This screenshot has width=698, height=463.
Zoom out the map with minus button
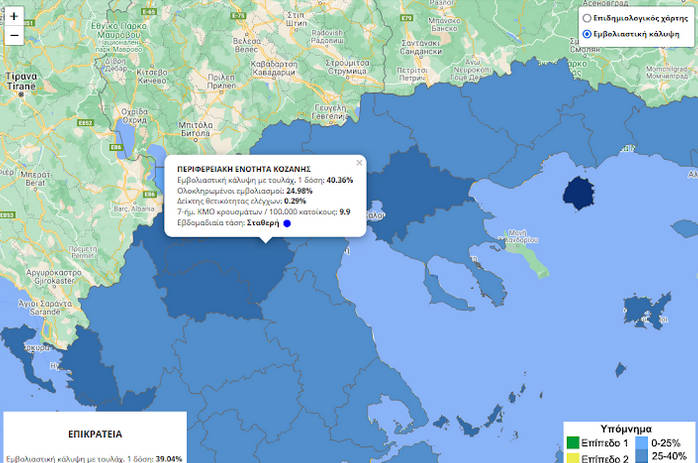(x=13, y=36)
